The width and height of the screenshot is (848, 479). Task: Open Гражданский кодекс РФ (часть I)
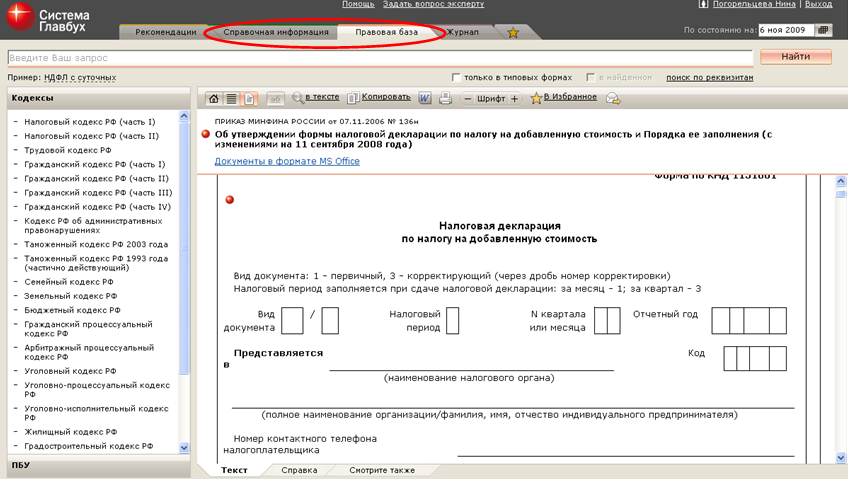click(95, 164)
